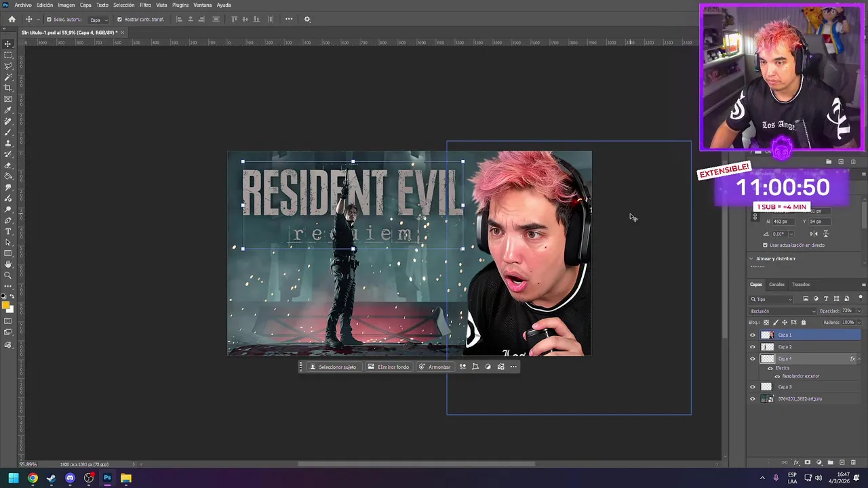Create adjustment layer icon in Layers panel

818,462
